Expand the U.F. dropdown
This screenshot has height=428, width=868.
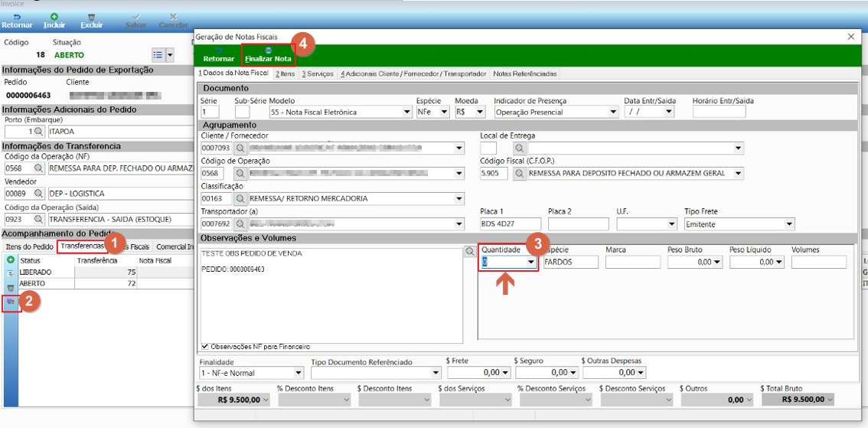(x=672, y=224)
